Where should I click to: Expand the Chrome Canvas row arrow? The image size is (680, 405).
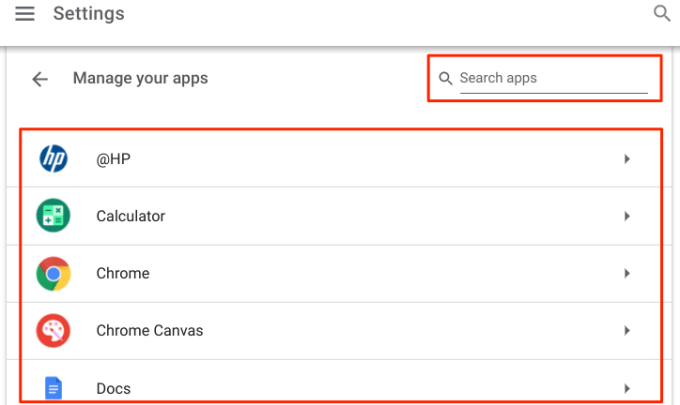627,330
